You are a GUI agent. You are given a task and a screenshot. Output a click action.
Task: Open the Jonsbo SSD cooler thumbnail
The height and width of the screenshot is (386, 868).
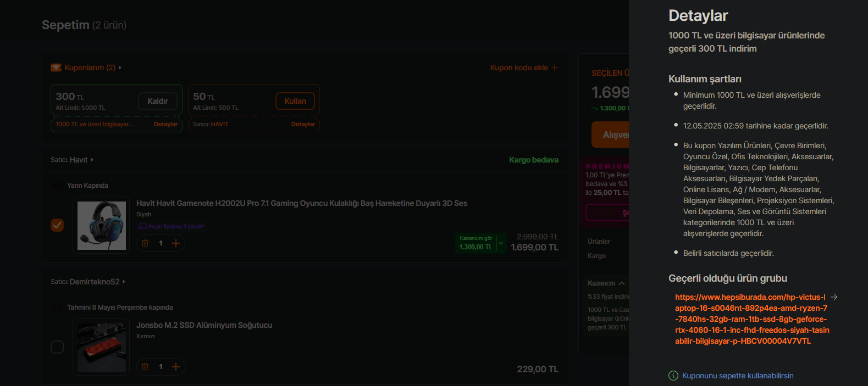101,347
